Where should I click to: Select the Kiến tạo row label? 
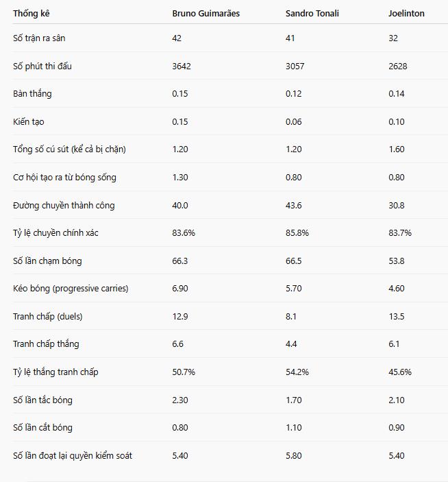pyautogui.click(x=29, y=121)
